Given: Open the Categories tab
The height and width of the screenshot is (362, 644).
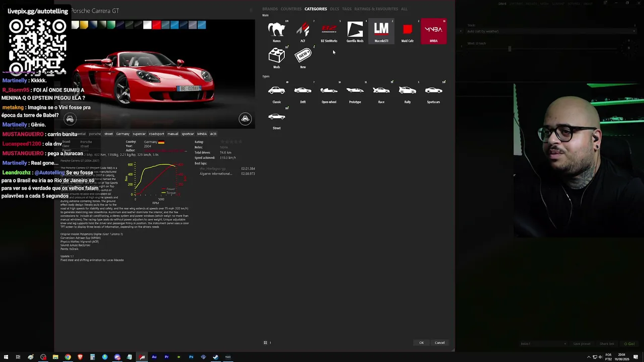Looking at the screenshot, I should pyautogui.click(x=315, y=9).
